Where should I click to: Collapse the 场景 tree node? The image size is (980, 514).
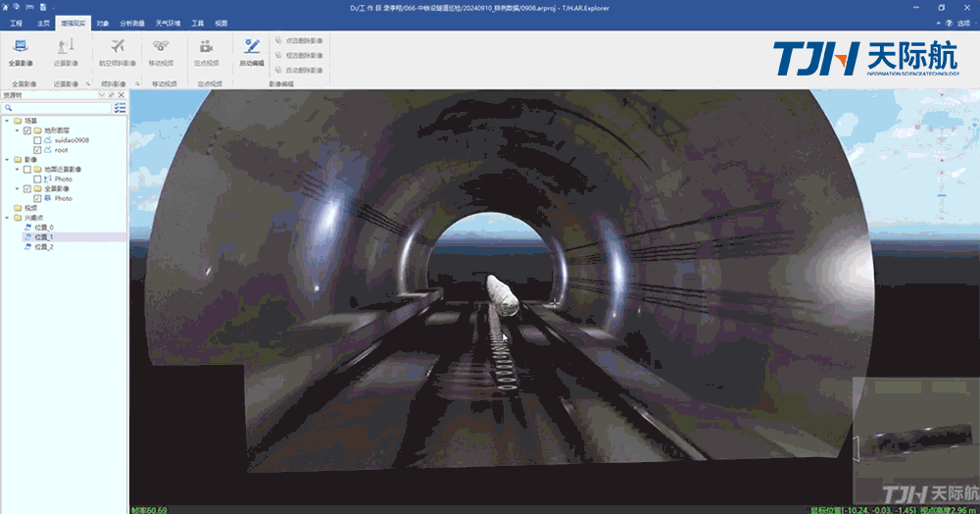click(7, 121)
